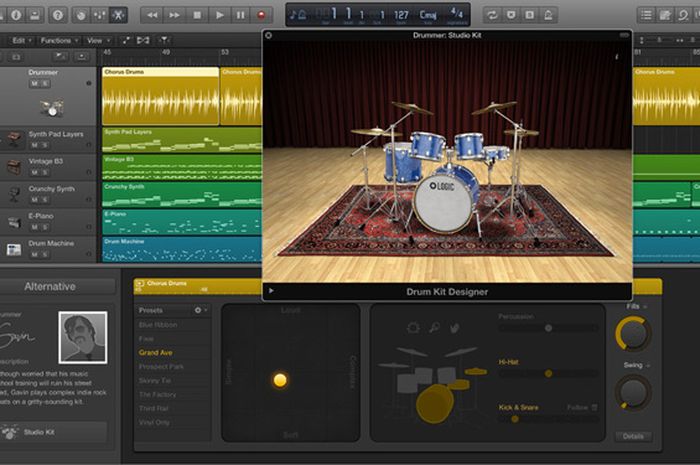Screen dimensions: 700x465
Task: Enable the Follow checkbox
Action: coord(594,407)
